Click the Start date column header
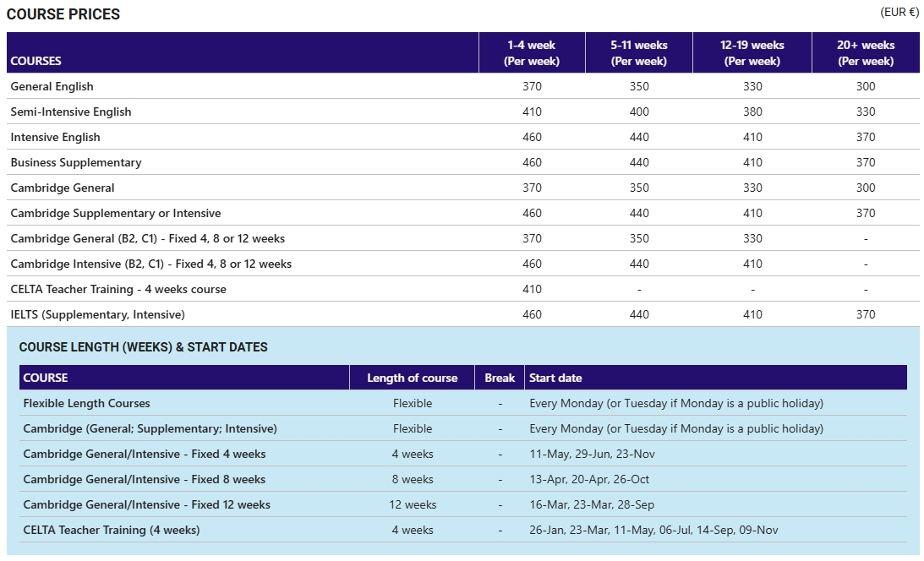Screen dimensions: 924x561 [555, 378]
